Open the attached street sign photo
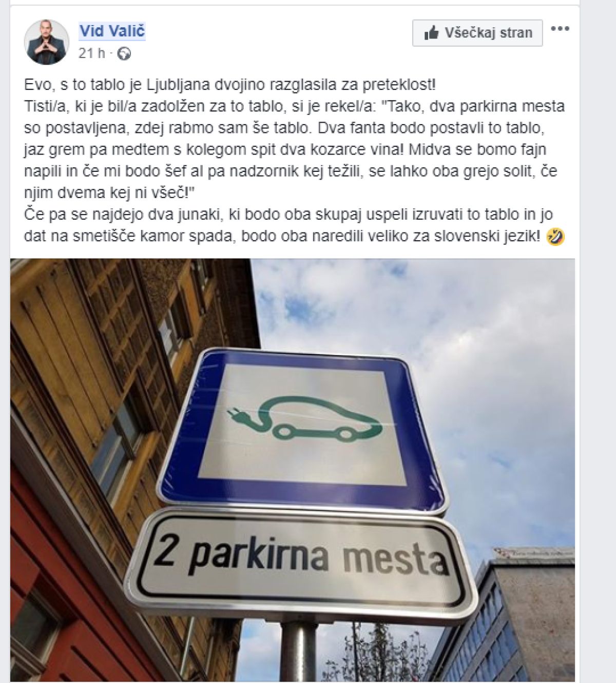Image resolution: width=616 pixels, height=683 pixels. tap(293, 470)
